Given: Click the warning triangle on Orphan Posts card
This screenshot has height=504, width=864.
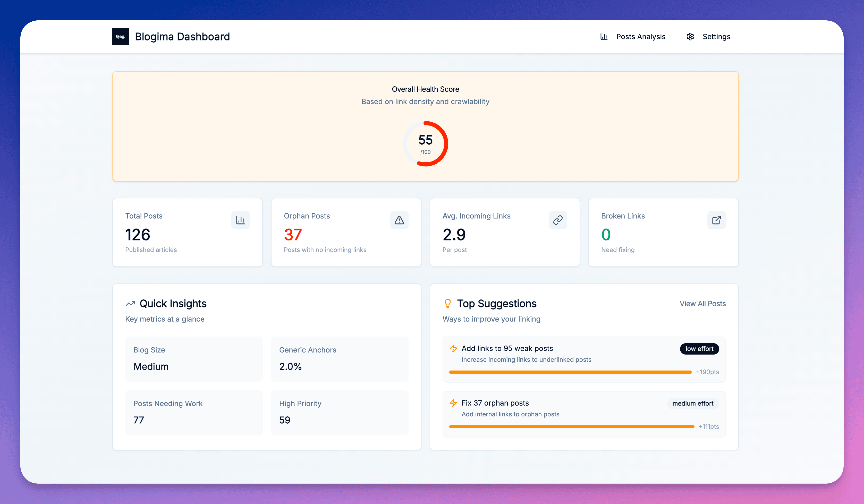Looking at the screenshot, I should (399, 220).
